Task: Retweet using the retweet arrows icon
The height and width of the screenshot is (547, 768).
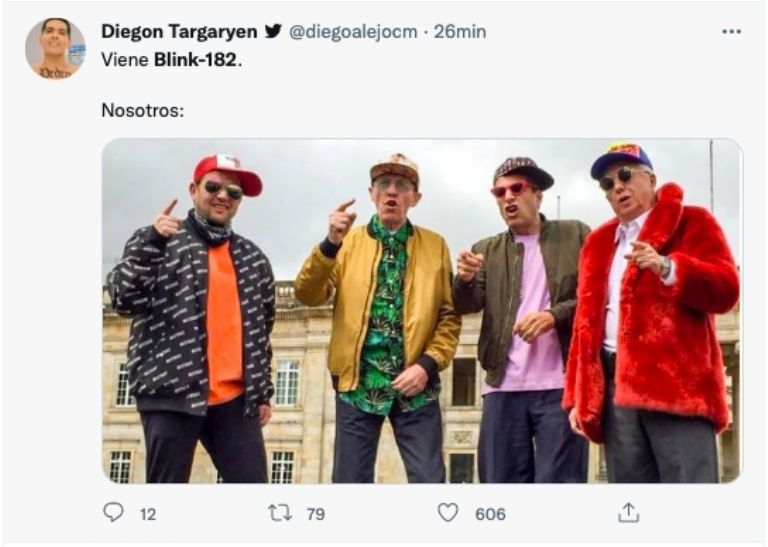Action: [280, 513]
